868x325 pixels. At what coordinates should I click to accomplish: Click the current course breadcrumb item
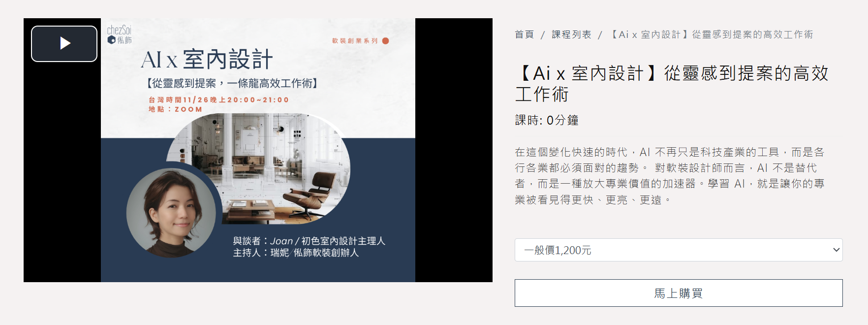711,34
